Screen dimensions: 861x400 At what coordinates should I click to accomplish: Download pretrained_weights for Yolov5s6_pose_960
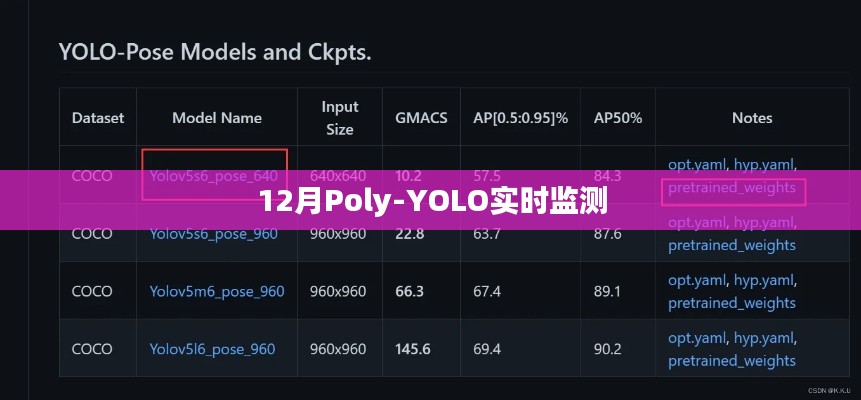(732, 245)
